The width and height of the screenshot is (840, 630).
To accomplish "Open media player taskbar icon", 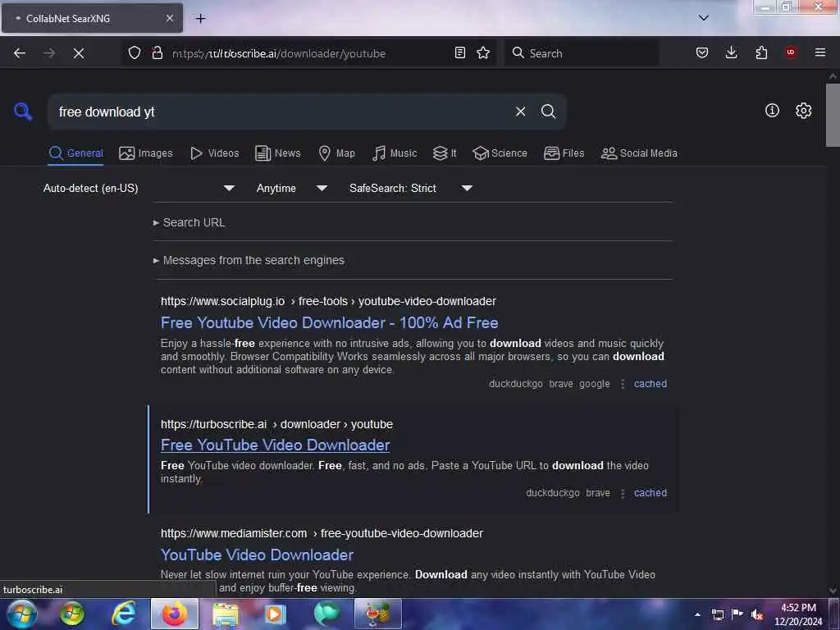I will (276, 614).
